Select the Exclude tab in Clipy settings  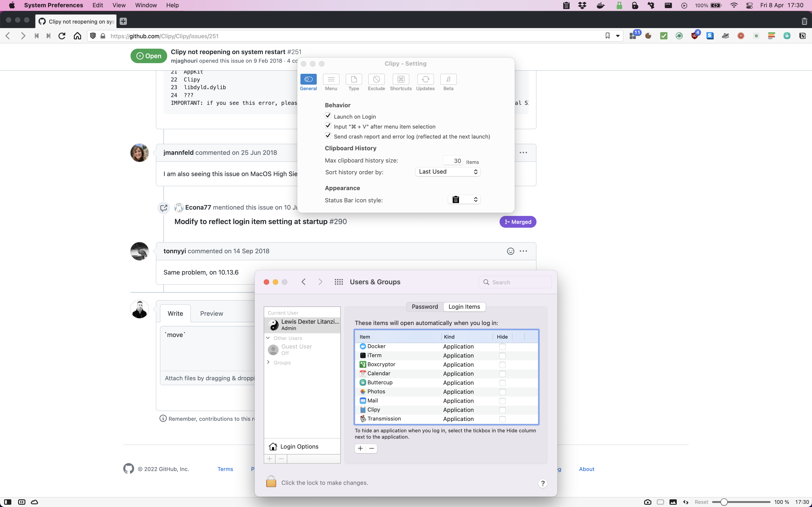point(376,82)
